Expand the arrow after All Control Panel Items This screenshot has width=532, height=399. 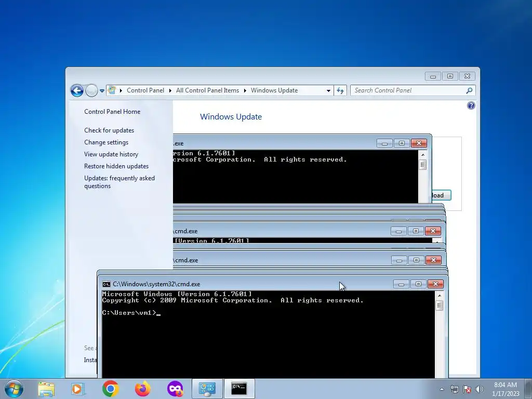coord(245,90)
